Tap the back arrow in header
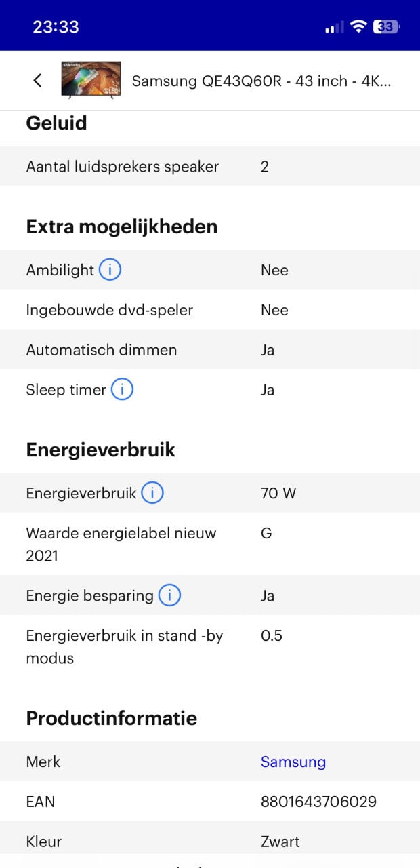 [x=37, y=80]
